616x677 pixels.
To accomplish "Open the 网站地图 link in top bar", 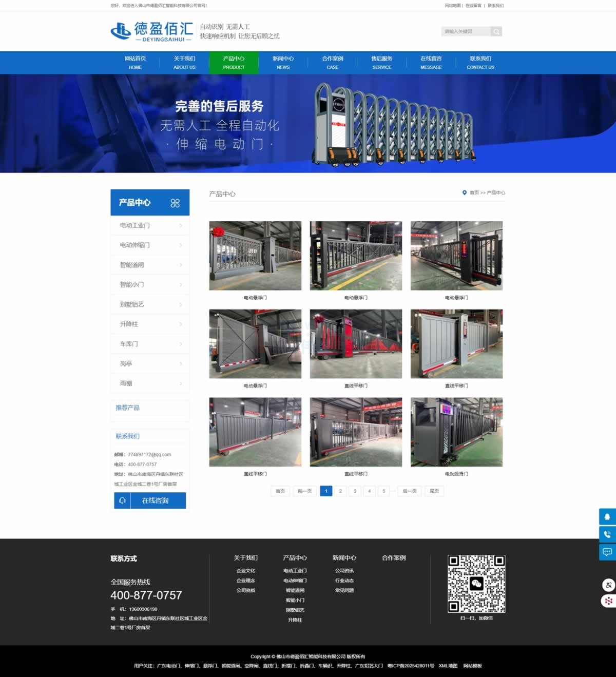I will [452, 6].
